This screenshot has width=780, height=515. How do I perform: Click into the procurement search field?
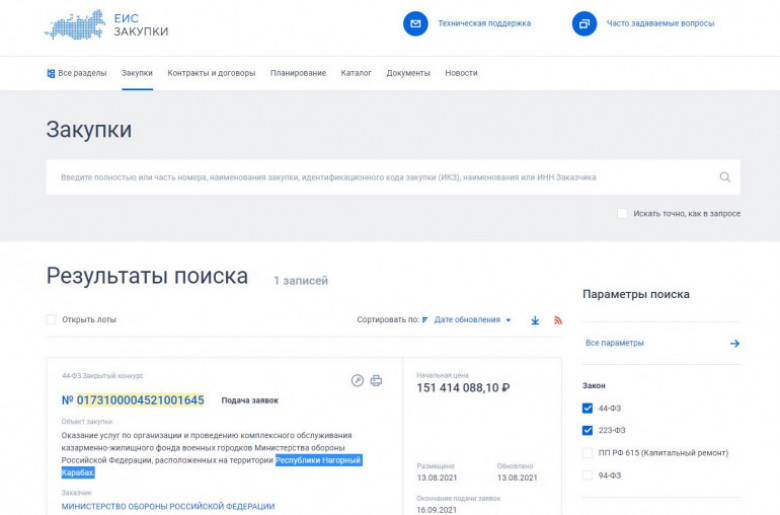coord(380,177)
